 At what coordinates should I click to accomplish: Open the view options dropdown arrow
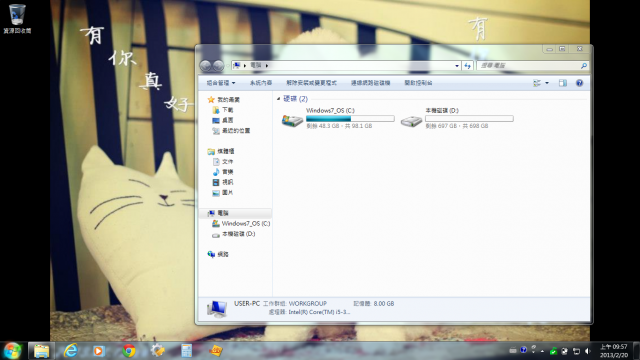pyautogui.click(x=547, y=83)
